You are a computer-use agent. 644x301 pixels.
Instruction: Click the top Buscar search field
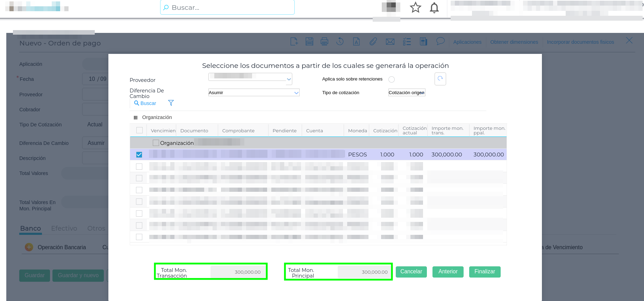point(227,7)
